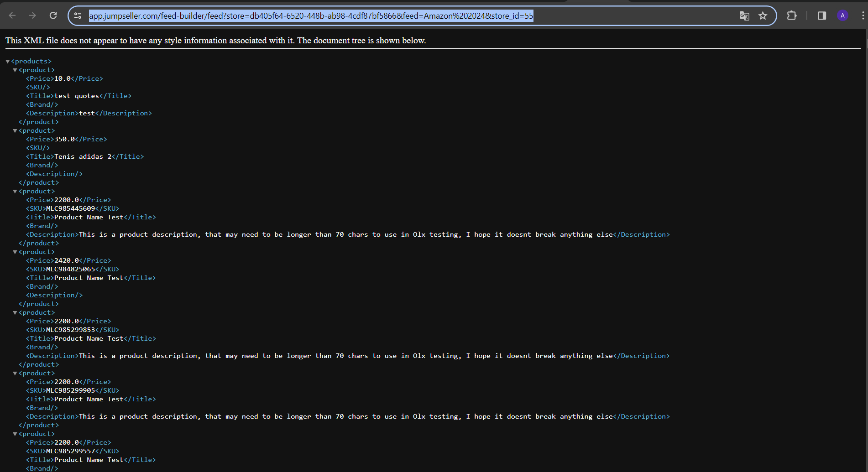Click the browser forward arrow

click(x=32, y=16)
